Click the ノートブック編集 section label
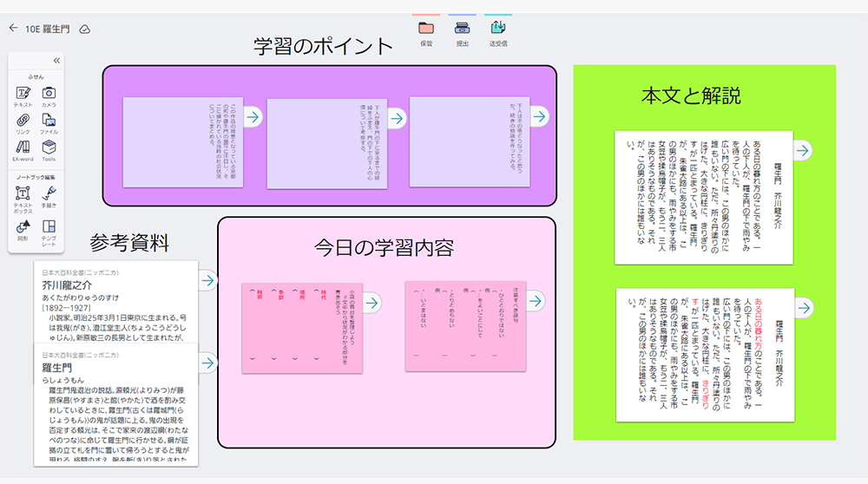Image resolution: width=868 pixels, height=484 pixels. [x=36, y=178]
